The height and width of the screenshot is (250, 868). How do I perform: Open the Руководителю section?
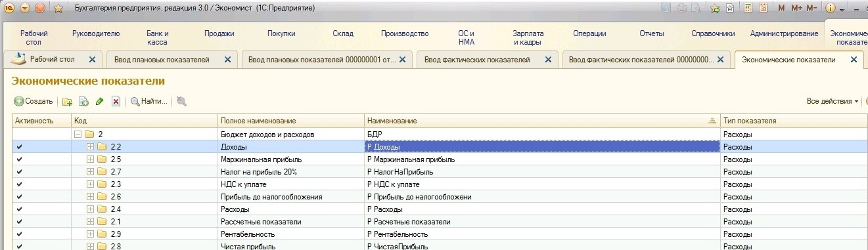[x=96, y=33]
